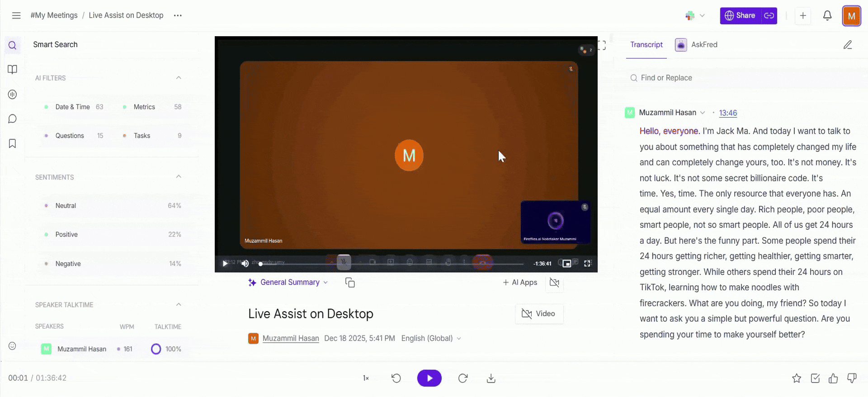Expand the Slack integration dropdown arrow
The image size is (868, 397).
(702, 15)
